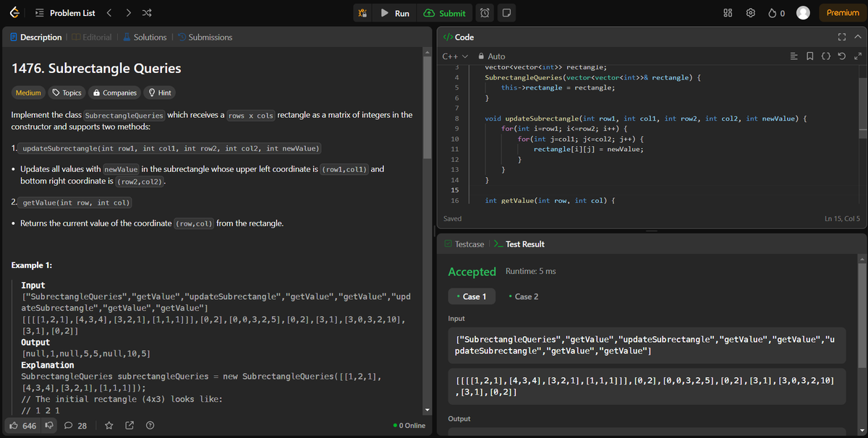Open the timer with the alarm clock icon
This screenshot has height=438, width=868.
point(484,13)
